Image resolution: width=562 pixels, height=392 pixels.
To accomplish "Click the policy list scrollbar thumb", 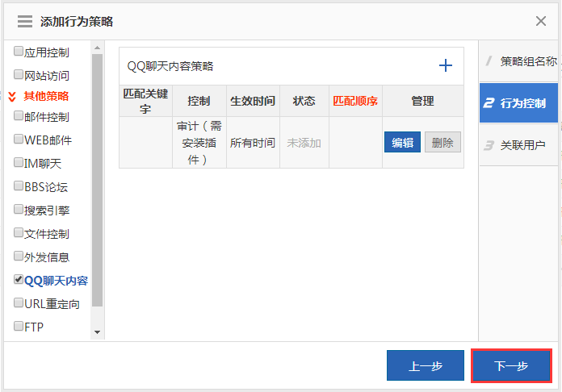I will (97, 181).
